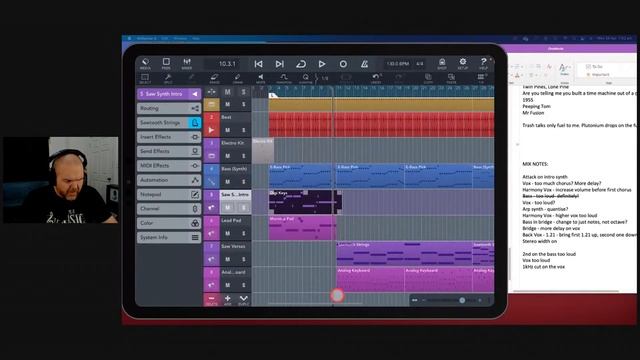Duplicate track with the chevron button
Image resolution: width=640 pixels, height=360 pixels.
244,300
